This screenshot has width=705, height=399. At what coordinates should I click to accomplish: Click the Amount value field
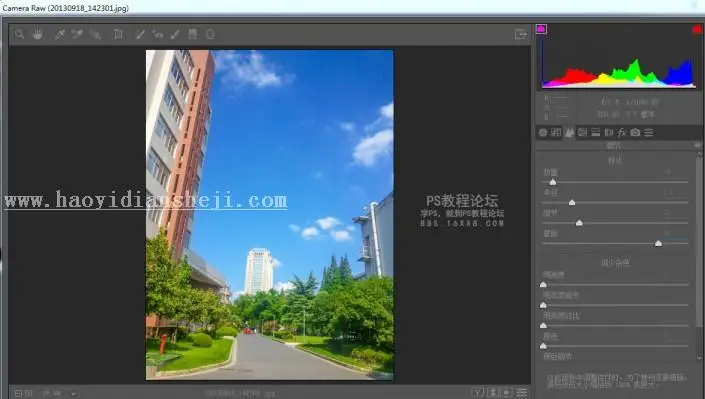pos(676,172)
